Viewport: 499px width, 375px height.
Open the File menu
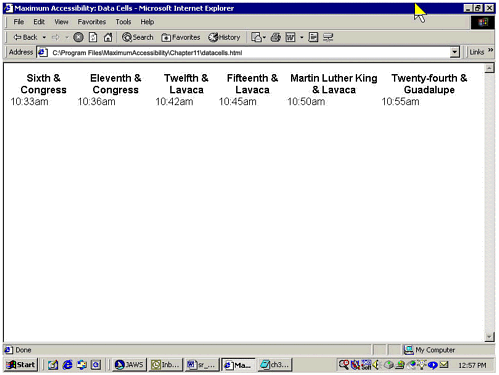pyautogui.click(x=19, y=22)
